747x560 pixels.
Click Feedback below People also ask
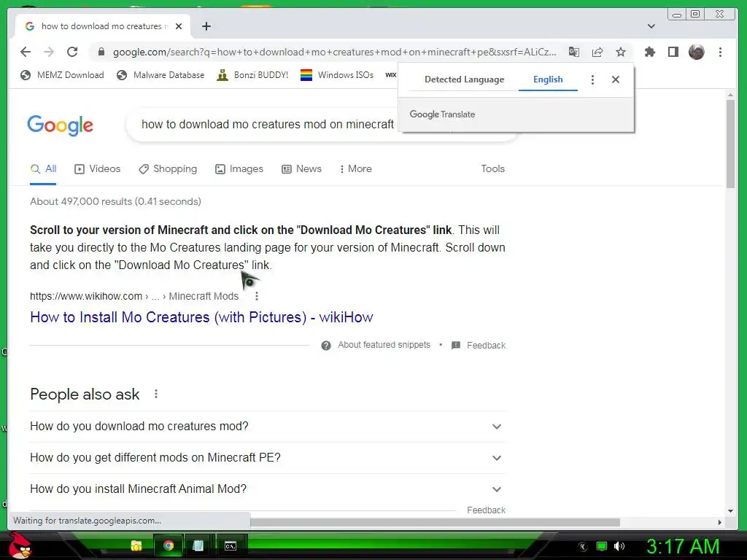pyautogui.click(x=486, y=510)
